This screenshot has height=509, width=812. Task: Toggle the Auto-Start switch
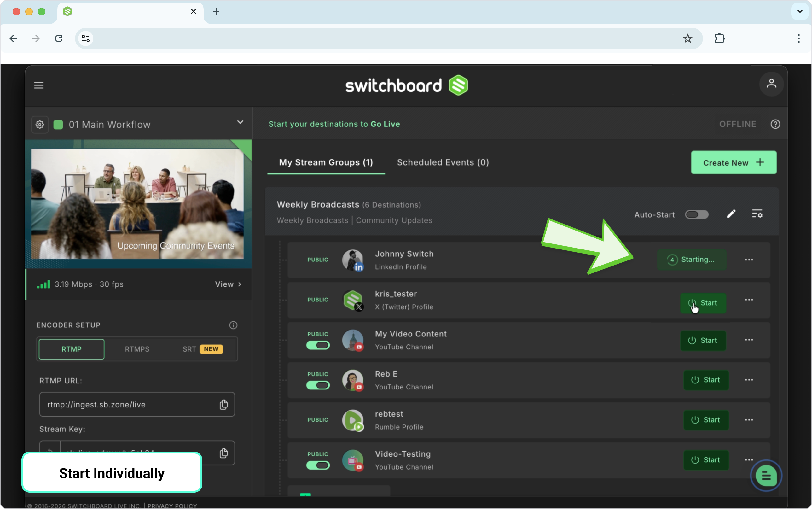[697, 214]
